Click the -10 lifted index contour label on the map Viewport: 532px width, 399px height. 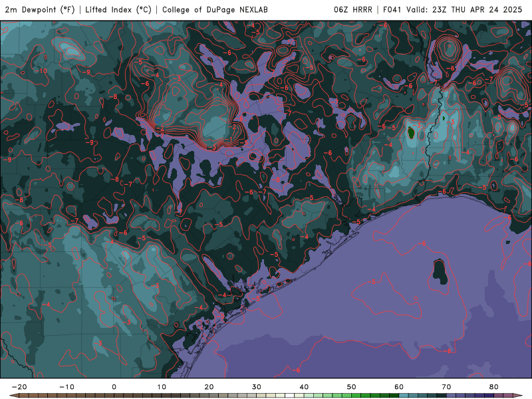point(42,71)
